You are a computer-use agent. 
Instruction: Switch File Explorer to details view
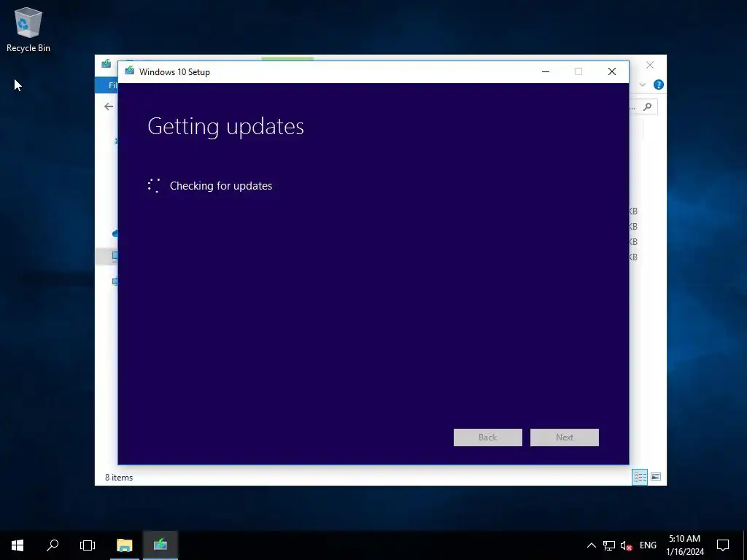tap(640, 477)
